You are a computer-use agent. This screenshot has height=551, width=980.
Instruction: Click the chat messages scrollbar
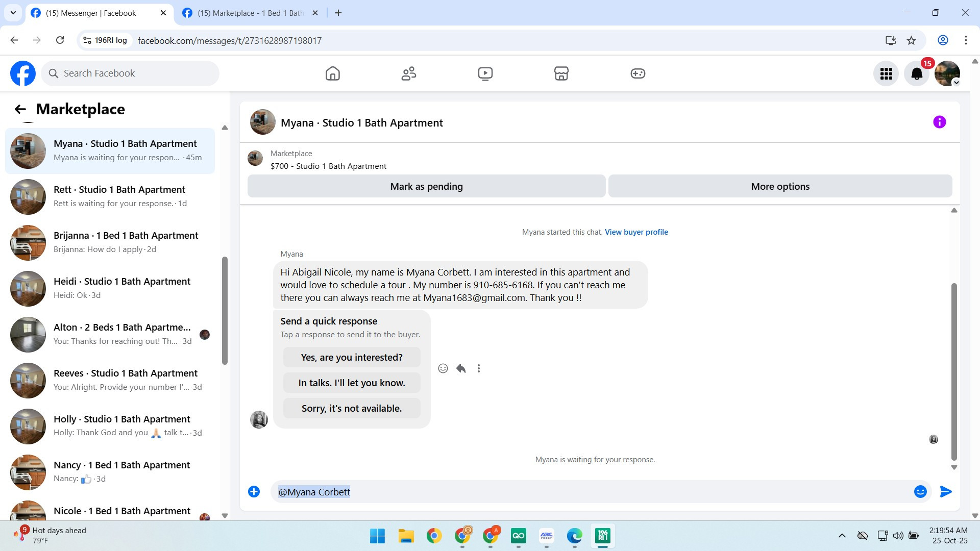coord(954,372)
